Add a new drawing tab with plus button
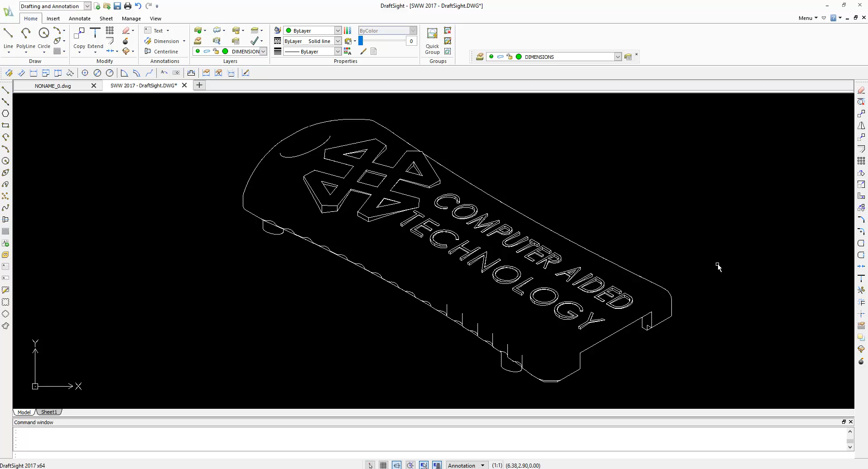Screen dimensions: 868x469 click(199, 85)
